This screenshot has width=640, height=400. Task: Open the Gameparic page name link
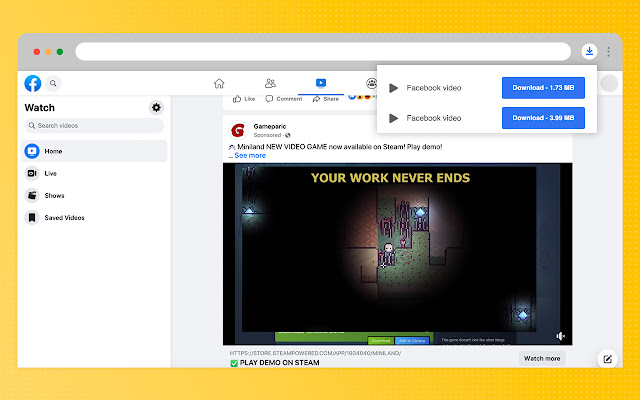(270, 127)
